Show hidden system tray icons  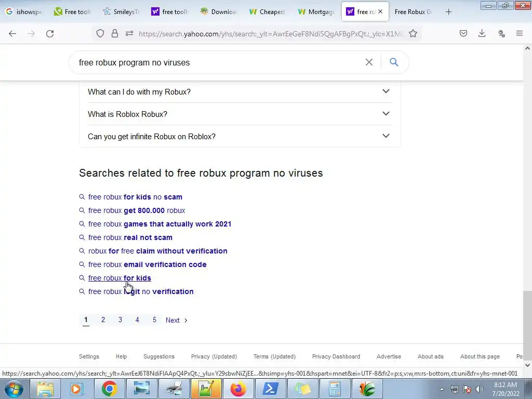pyautogui.click(x=442, y=389)
